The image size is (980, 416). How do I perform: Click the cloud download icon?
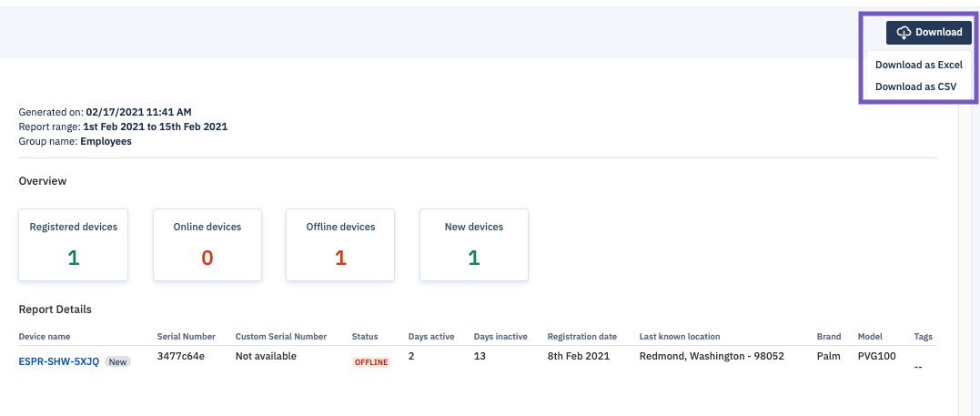(904, 33)
